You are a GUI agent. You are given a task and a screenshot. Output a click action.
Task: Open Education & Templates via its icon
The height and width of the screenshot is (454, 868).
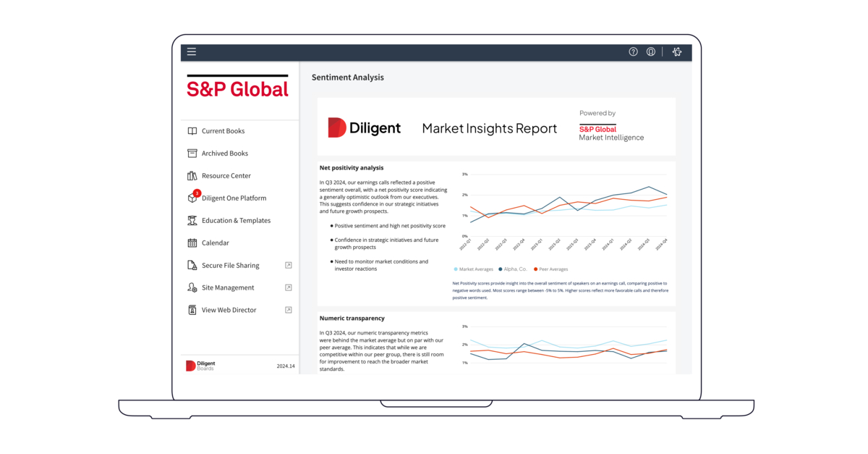[190, 220]
